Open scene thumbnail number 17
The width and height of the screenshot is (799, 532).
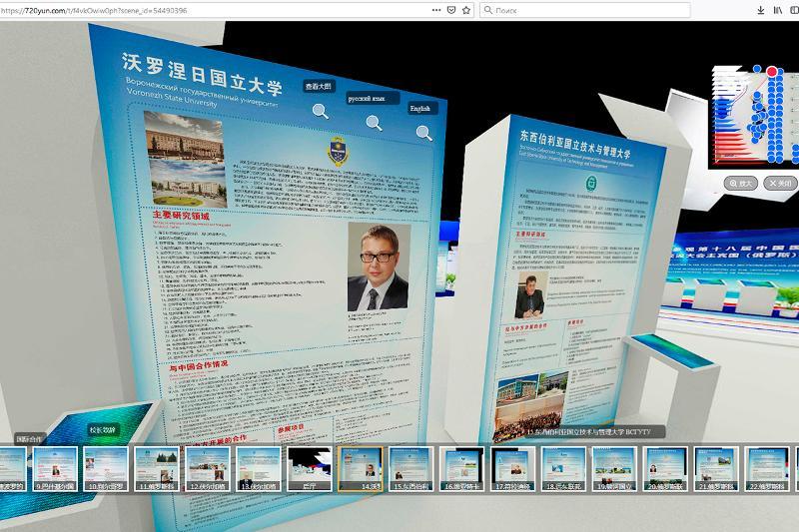(512, 469)
